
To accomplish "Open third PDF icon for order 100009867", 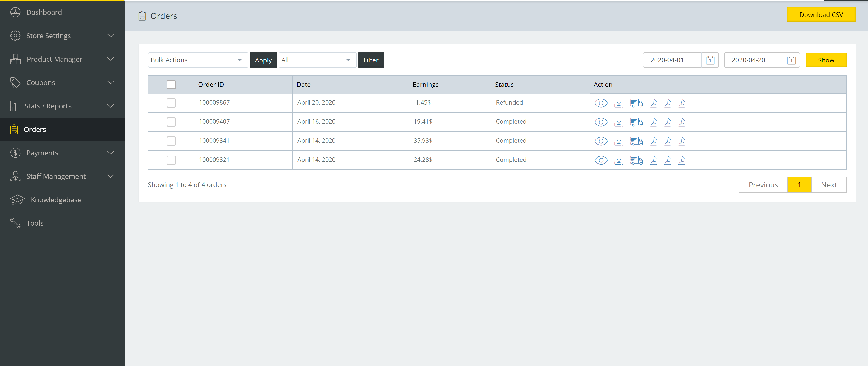I will click(681, 103).
